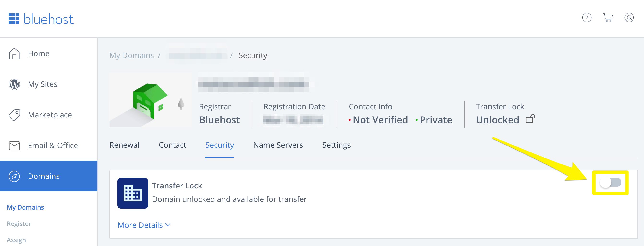Toggle the Transfer Lock switch on
This screenshot has width=644, height=246.
610,182
